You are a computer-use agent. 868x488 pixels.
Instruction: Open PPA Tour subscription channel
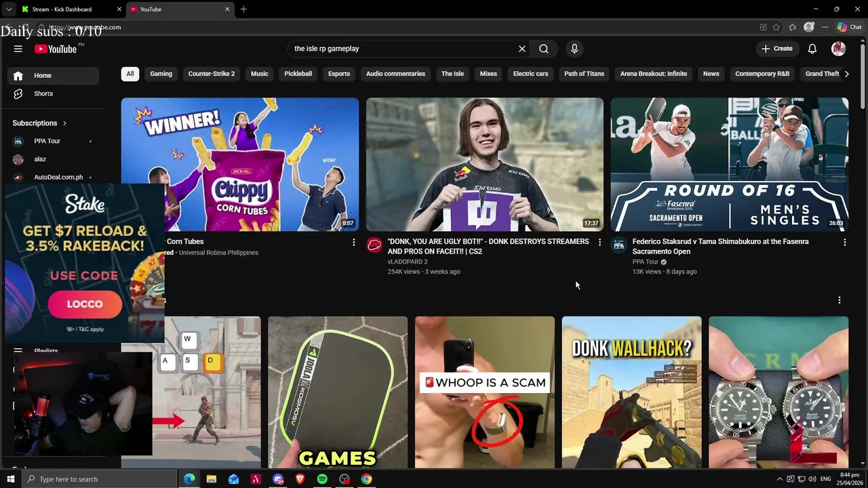pos(53,141)
